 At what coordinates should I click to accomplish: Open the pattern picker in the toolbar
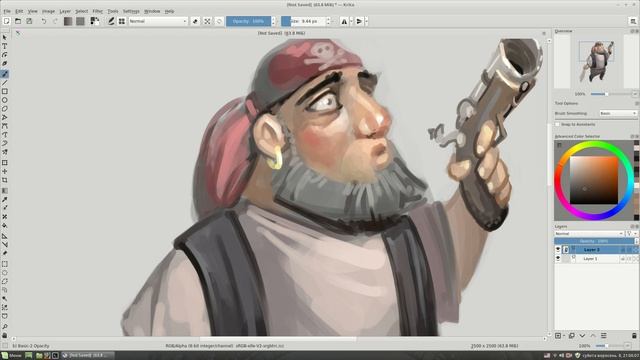pos(80,21)
